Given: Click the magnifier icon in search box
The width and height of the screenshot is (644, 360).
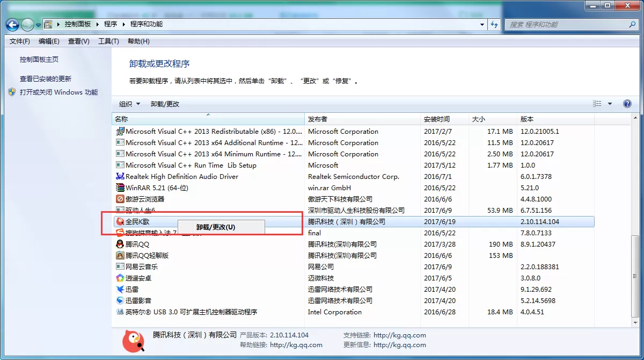Looking at the screenshot, I should [632, 24].
